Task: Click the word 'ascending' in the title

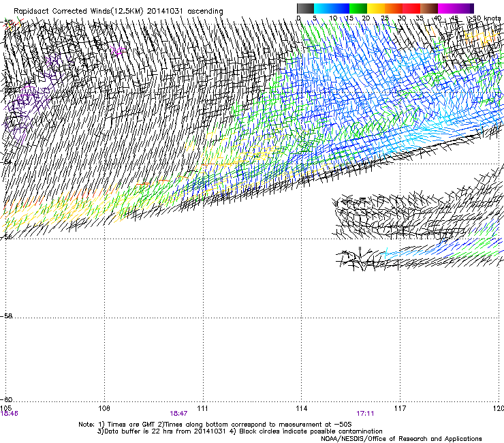Action: 205,12
